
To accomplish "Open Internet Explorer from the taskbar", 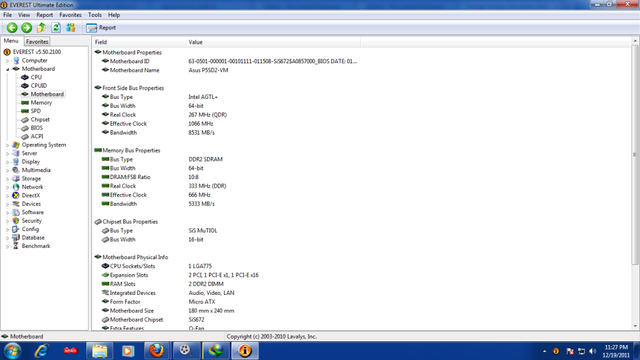I will [42, 351].
